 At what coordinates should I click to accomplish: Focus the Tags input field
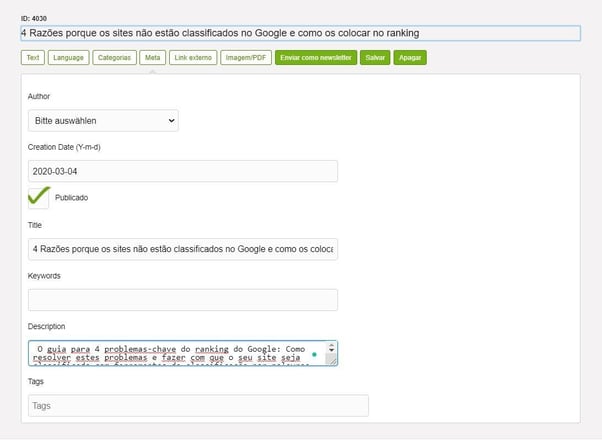tap(198, 405)
